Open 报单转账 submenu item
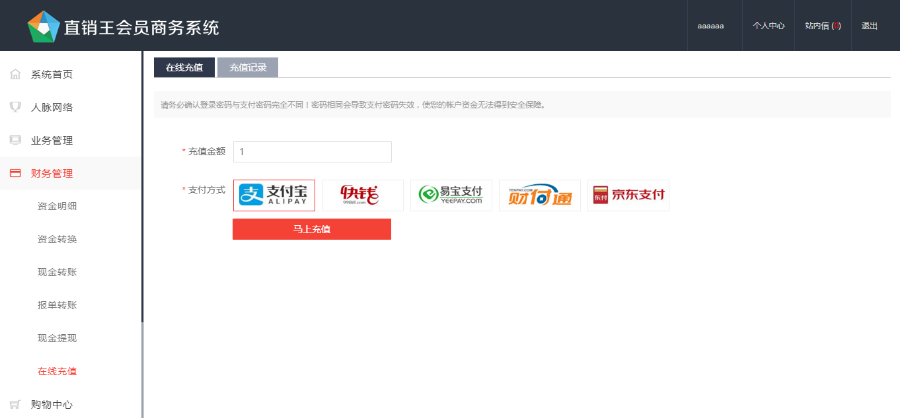This screenshot has width=900, height=418. [x=57, y=305]
